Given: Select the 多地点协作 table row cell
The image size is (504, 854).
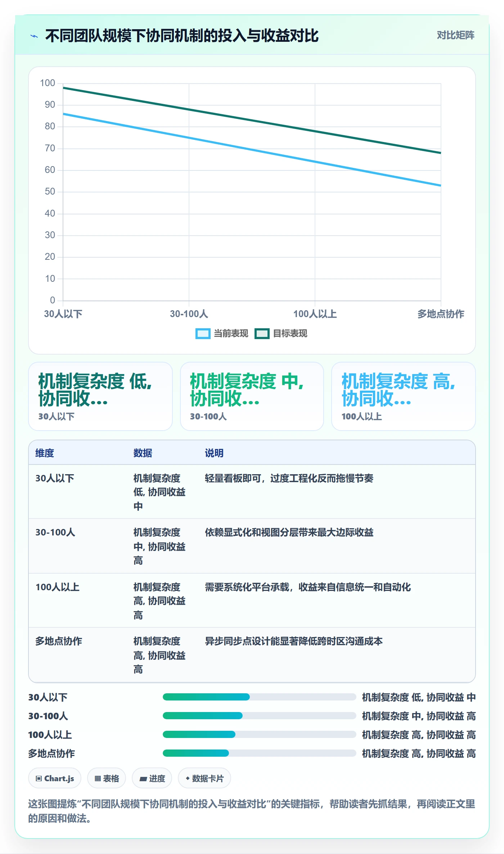Looking at the screenshot, I should click(x=59, y=641).
